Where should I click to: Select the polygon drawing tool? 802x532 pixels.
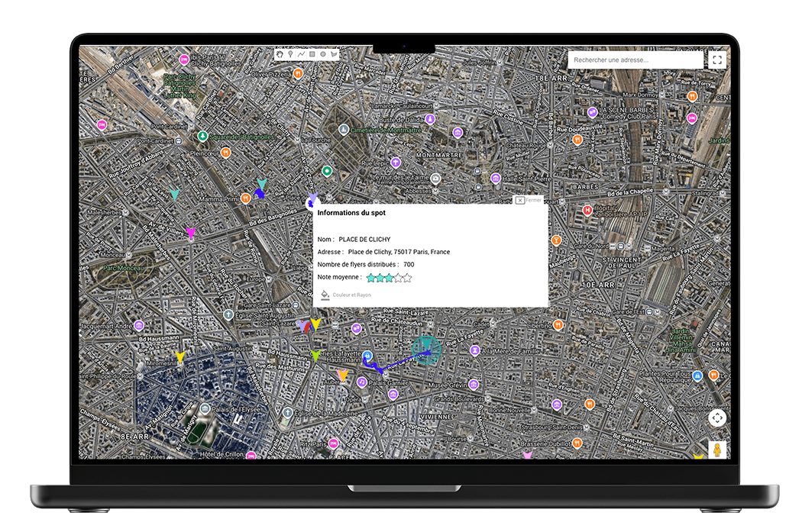pos(334,54)
